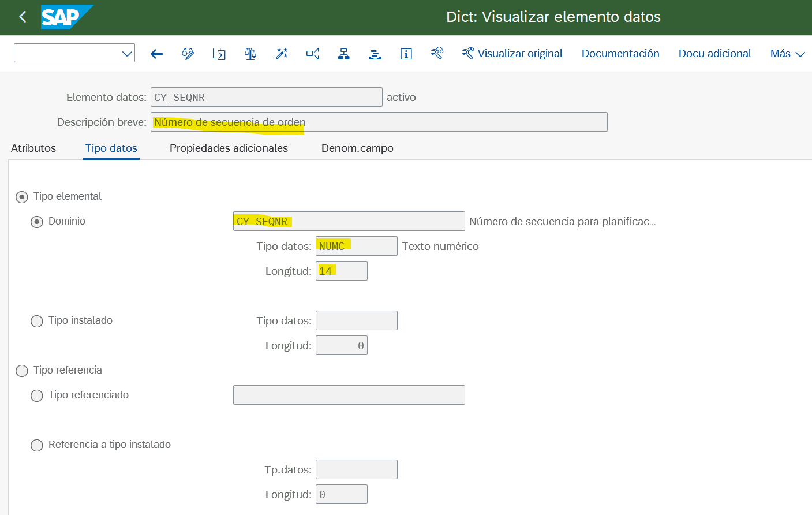Image resolution: width=812 pixels, height=515 pixels.
Task: Select the Referencia a tipo instalado radio button
Action: click(x=37, y=445)
